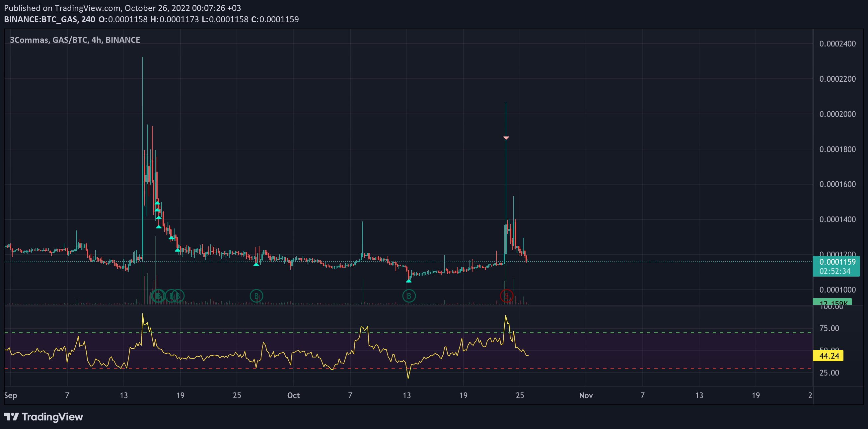Click the 0.0001800 price axis label
This screenshot has width=868, height=429.
coord(837,149)
